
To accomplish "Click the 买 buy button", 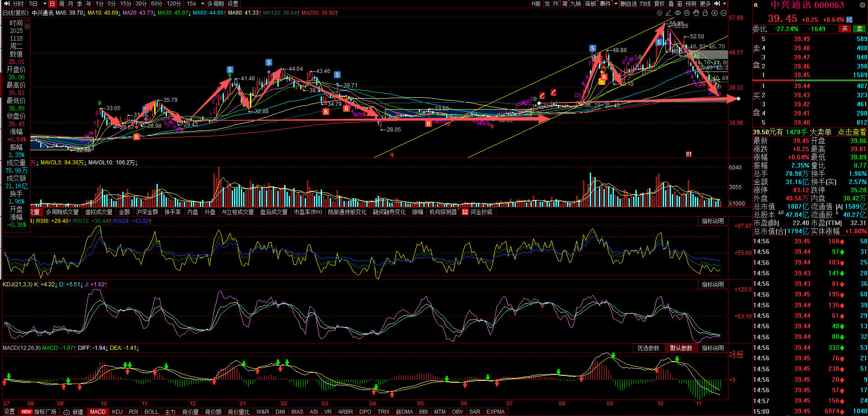I will tap(845, 29).
